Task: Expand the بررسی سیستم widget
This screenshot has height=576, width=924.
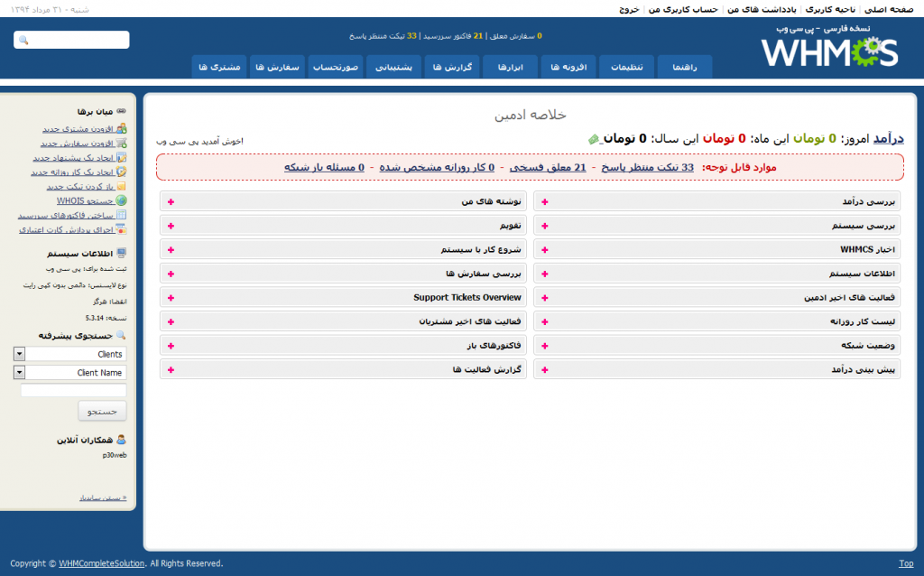Action: click(544, 227)
